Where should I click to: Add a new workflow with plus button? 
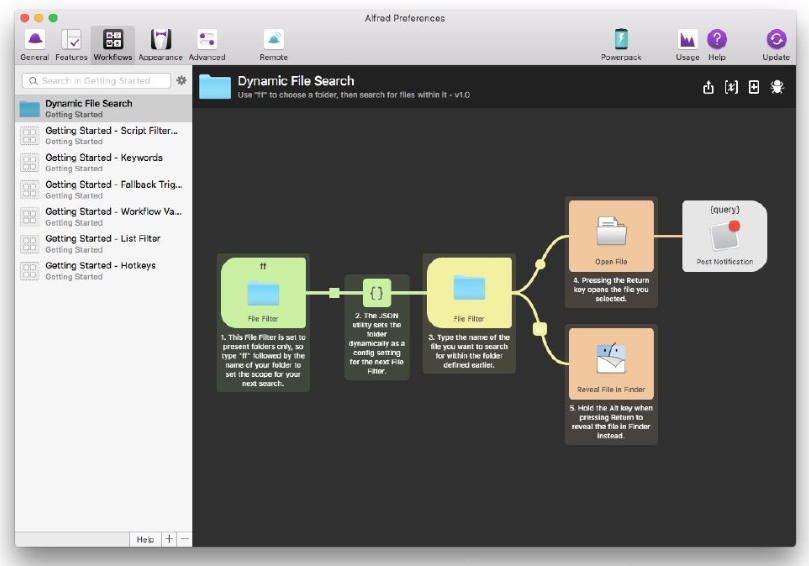(x=169, y=539)
